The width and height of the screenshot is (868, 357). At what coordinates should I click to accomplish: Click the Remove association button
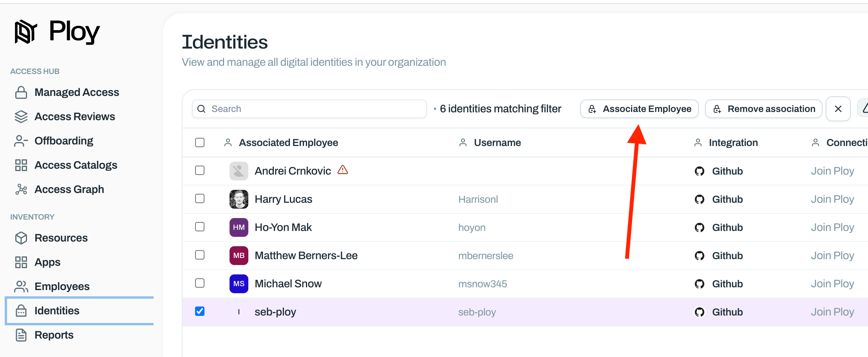763,109
